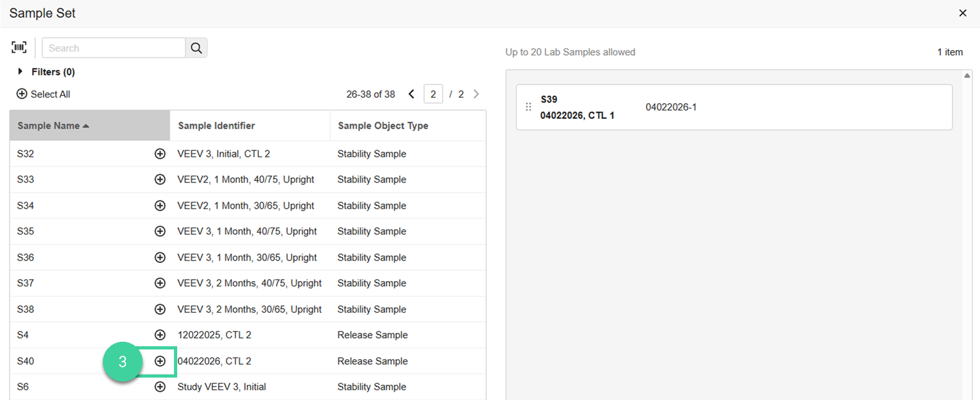This screenshot has width=980, height=400.
Task: Add sample S35 using its plus icon
Action: point(160,231)
